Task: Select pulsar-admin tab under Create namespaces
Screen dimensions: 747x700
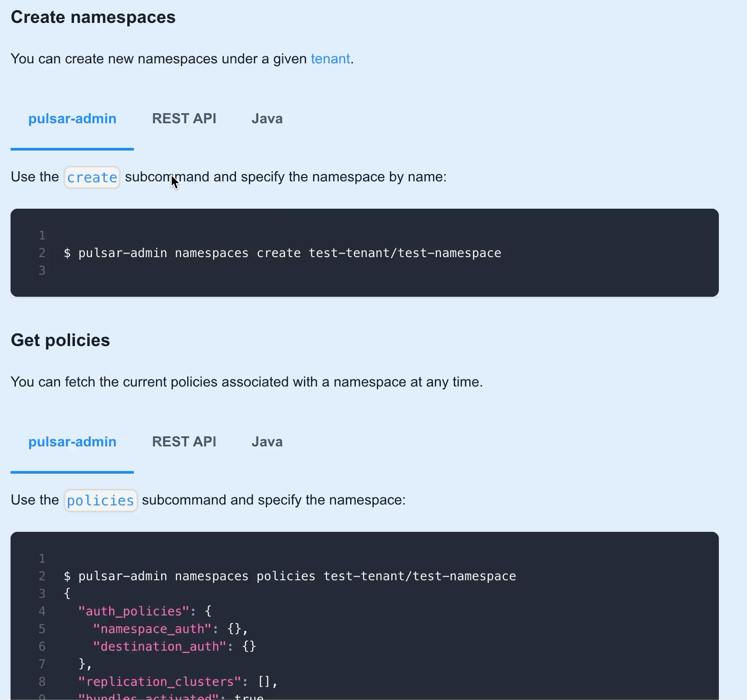Action: pos(72,119)
